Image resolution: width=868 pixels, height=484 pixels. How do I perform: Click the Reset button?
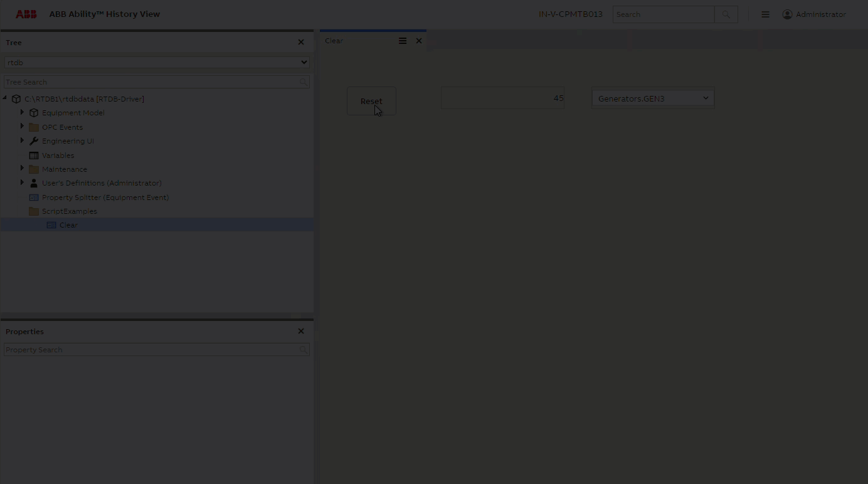click(x=371, y=101)
